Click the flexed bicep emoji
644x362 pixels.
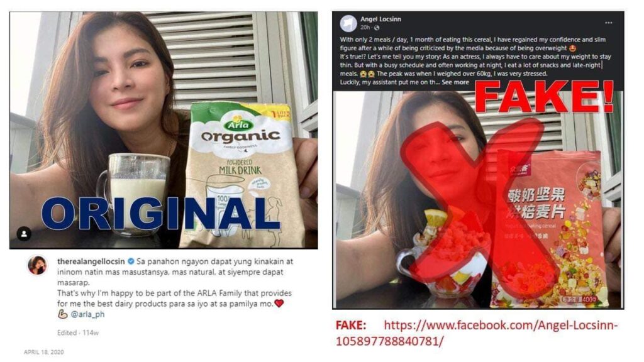pos(62,314)
